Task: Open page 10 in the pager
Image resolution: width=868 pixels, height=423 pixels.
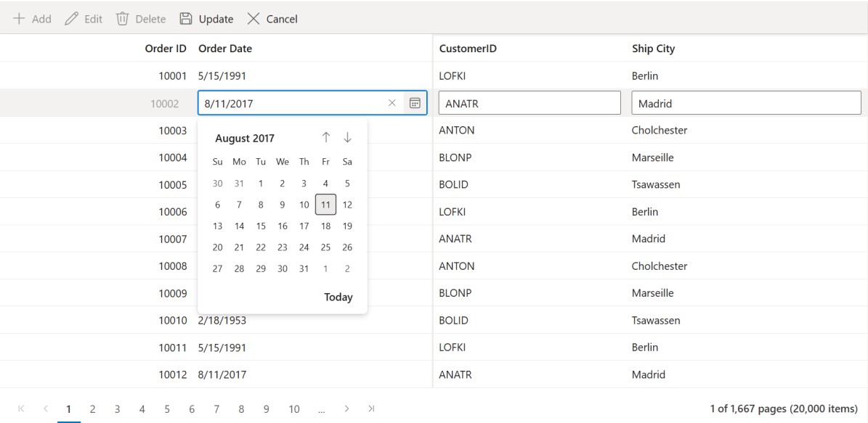Action: point(294,409)
